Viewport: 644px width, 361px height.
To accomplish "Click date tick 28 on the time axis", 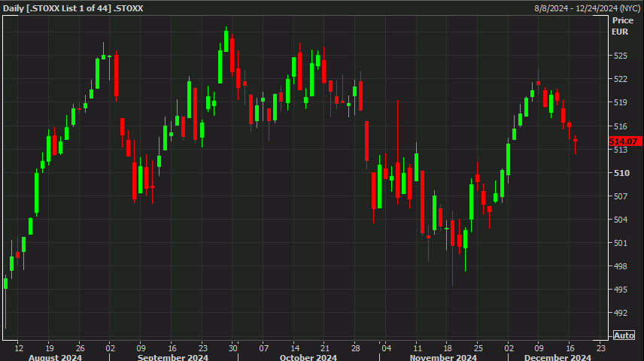I will click(355, 348).
